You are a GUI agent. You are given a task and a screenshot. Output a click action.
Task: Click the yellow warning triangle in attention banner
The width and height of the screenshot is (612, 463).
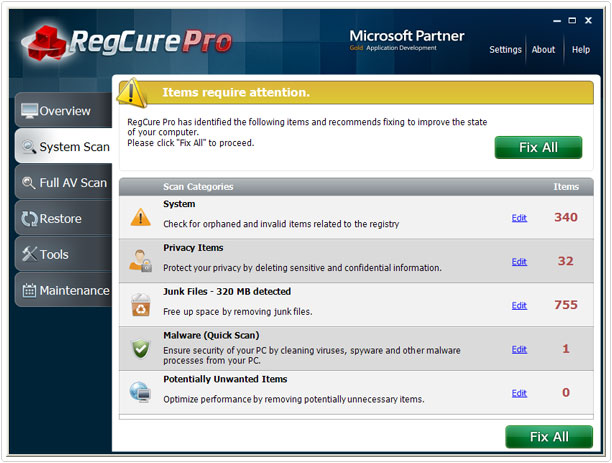tap(132, 93)
